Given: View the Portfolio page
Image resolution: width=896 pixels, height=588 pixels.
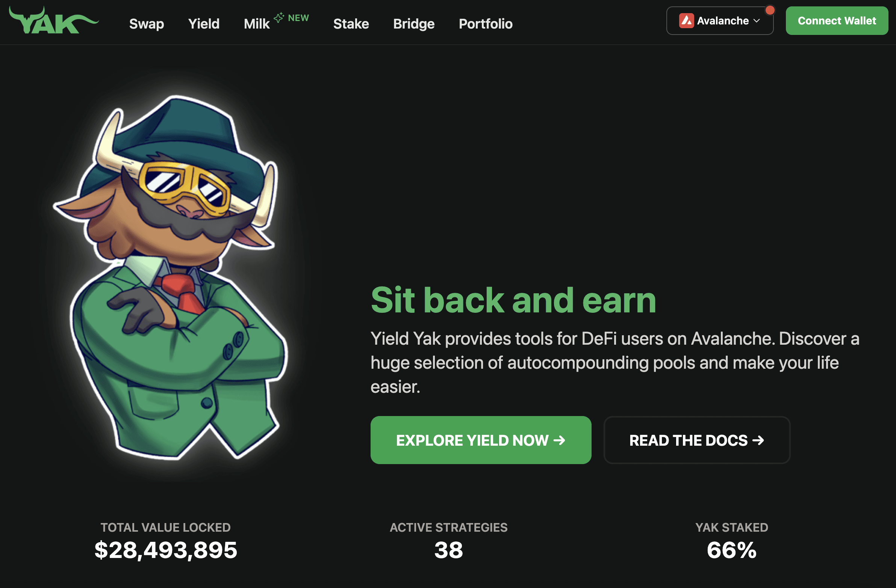Looking at the screenshot, I should 486,24.
